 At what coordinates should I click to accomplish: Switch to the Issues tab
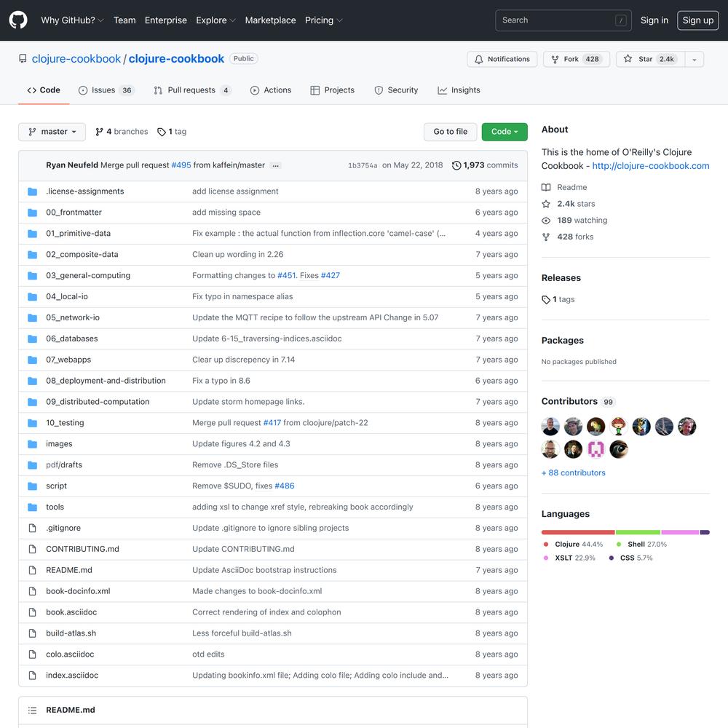click(x=106, y=90)
